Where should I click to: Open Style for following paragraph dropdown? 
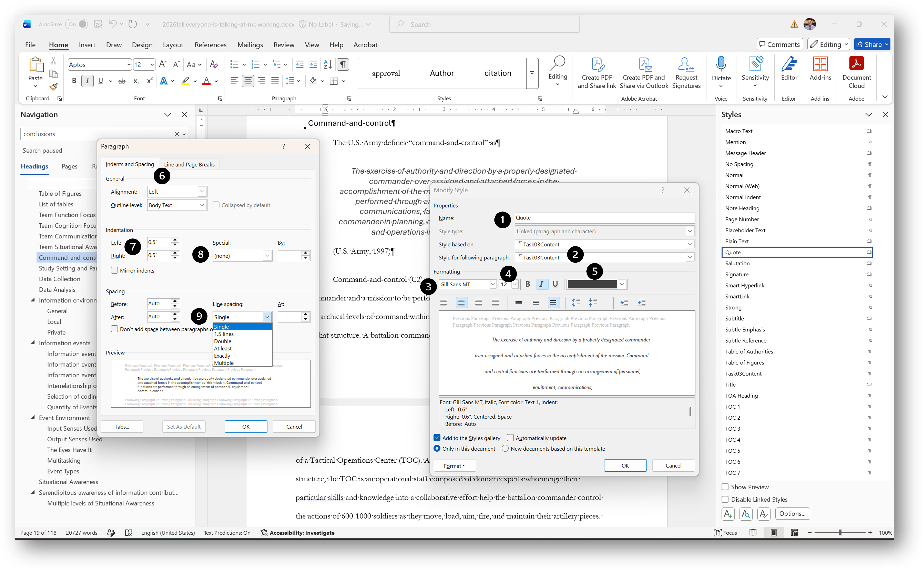690,257
